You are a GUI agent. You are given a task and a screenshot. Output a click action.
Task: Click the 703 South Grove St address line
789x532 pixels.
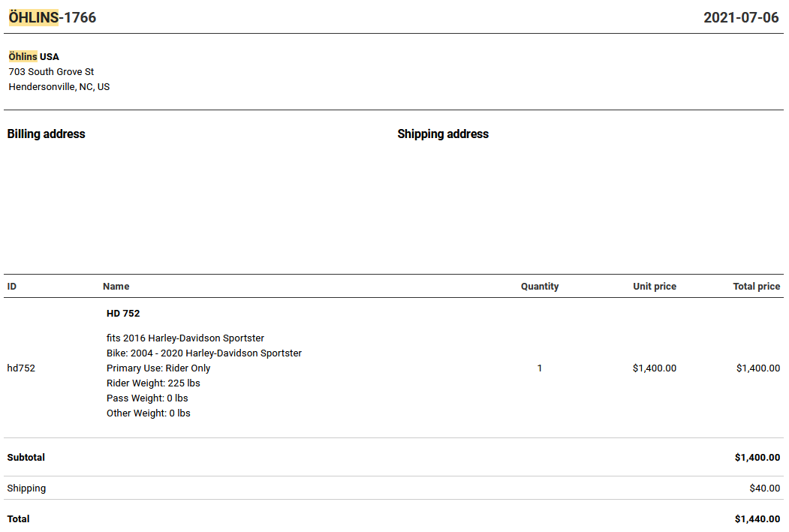[51, 72]
